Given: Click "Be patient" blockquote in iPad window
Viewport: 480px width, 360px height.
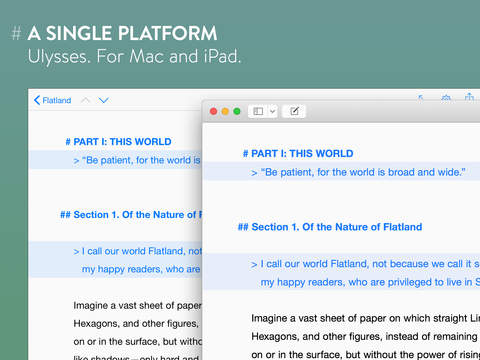Looking at the screenshot, I should coord(137,160).
